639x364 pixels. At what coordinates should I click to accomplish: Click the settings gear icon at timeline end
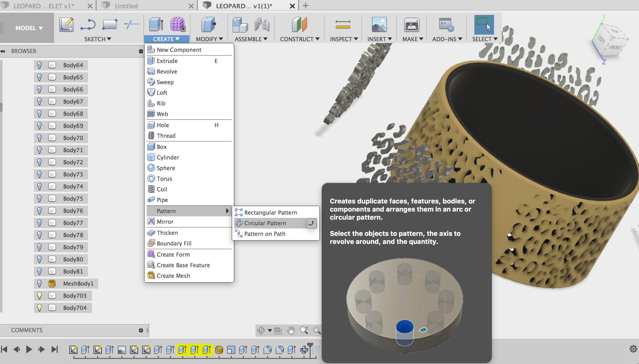coord(633,349)
